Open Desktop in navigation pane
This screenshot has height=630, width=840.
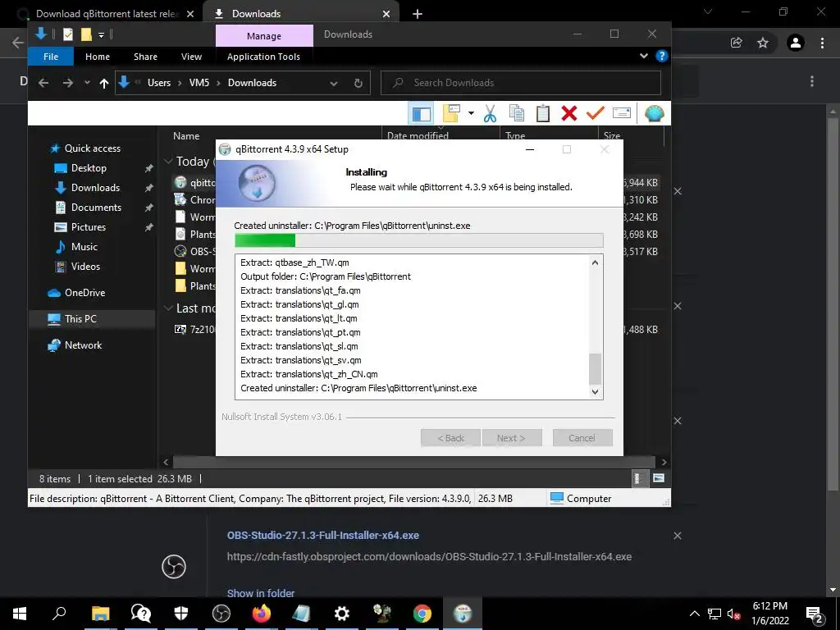click(89, 168)
